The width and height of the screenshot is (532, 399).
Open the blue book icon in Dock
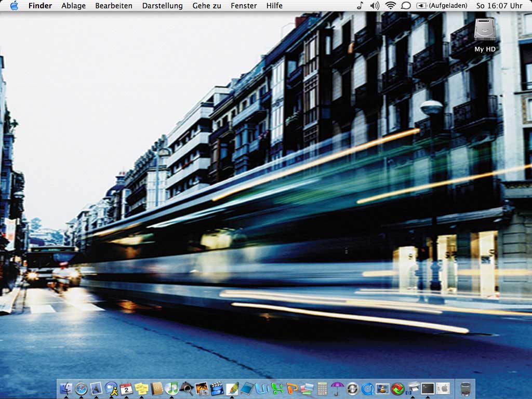(247, 389)
